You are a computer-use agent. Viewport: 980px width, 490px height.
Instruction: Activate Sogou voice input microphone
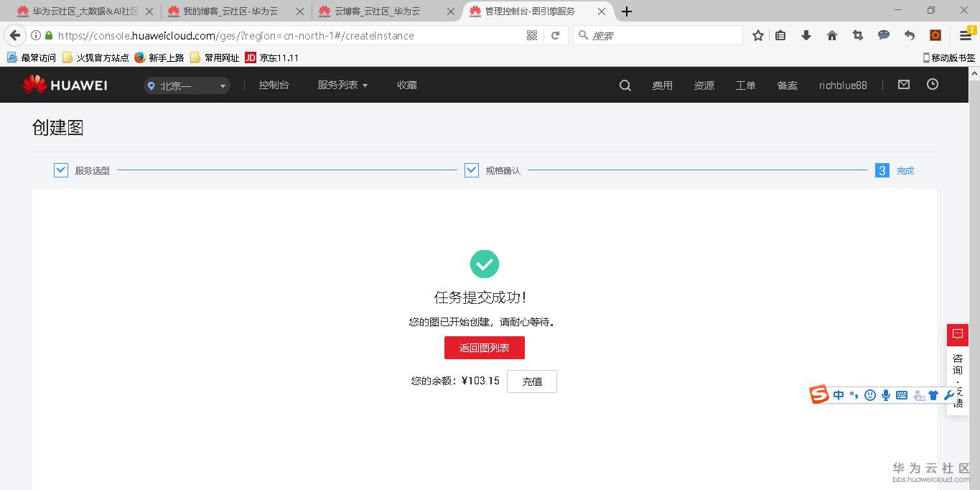(x=885, y=394)
